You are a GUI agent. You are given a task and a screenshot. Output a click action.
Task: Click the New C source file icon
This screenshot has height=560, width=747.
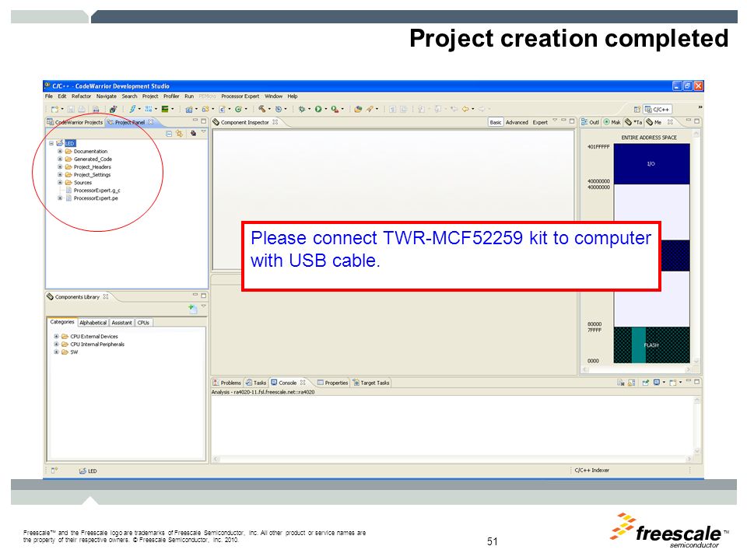(222, 109)
